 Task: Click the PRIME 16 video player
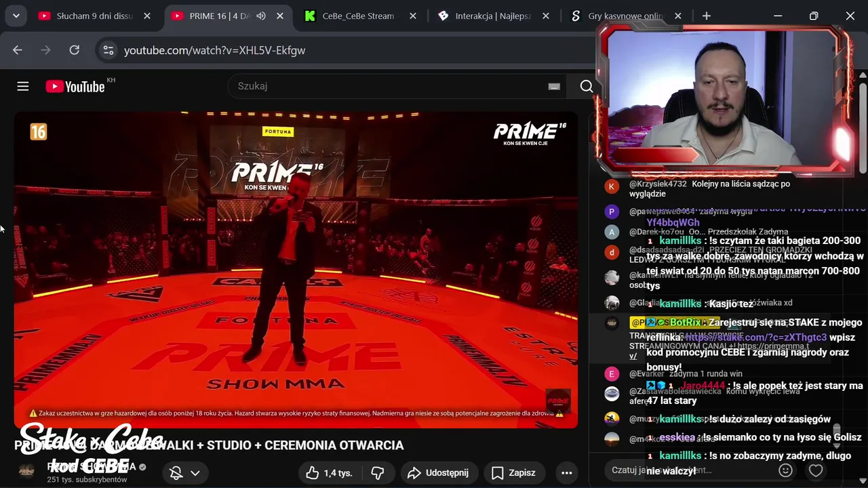(296, 269)
